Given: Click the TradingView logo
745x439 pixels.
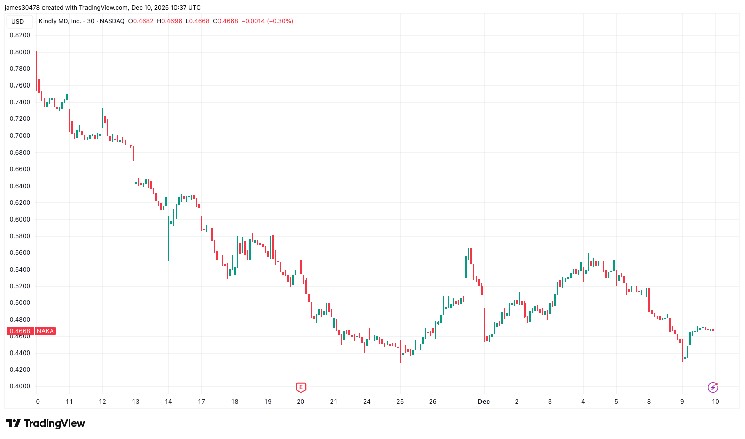Looking at the screenshot, I should point(45,423).
